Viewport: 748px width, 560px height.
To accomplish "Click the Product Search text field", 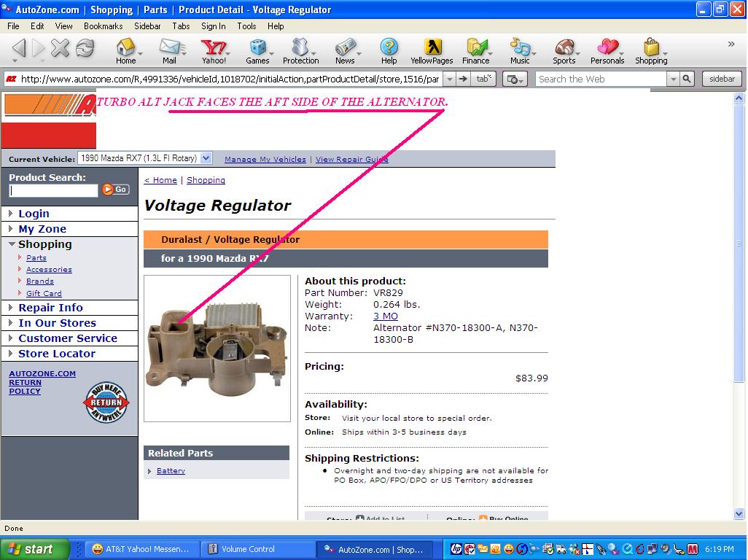I will (x=53, y=190).
